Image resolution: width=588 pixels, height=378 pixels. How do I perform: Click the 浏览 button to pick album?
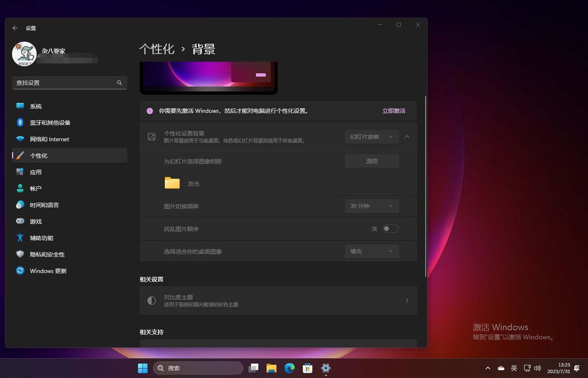pos(371,161)
